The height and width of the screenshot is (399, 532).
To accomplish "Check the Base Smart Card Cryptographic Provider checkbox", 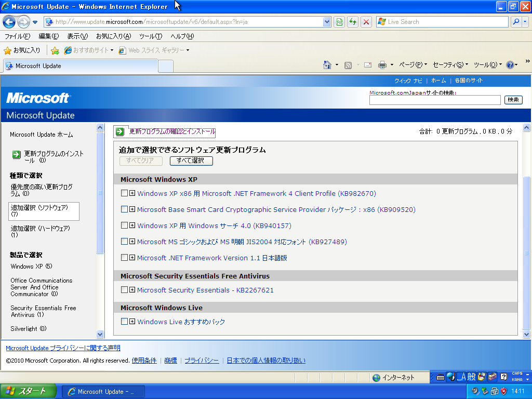I will point(124,209).
